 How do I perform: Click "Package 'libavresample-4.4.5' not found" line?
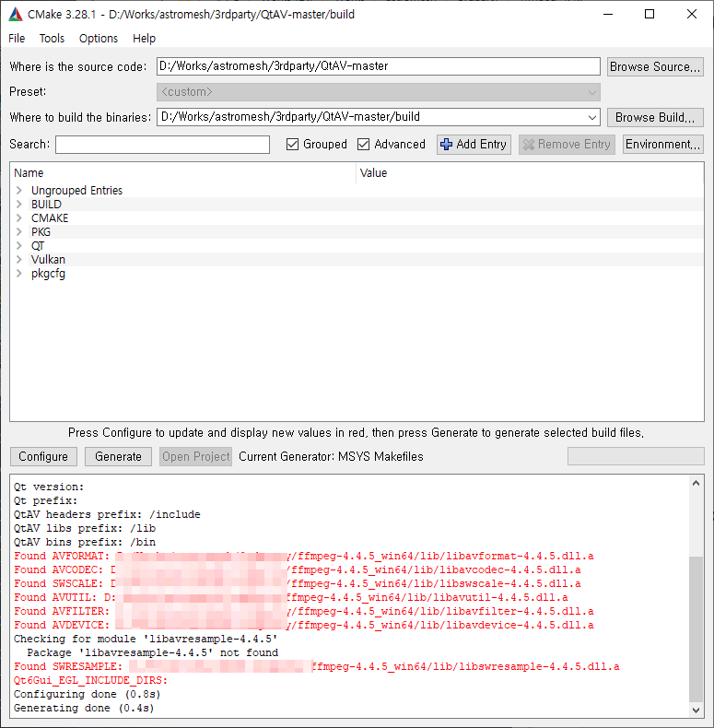tap(153, 652)
